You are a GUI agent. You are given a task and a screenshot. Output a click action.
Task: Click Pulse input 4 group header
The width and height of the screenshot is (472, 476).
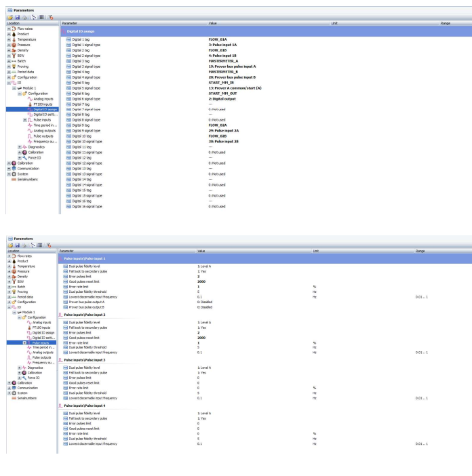tap(85, 405)
